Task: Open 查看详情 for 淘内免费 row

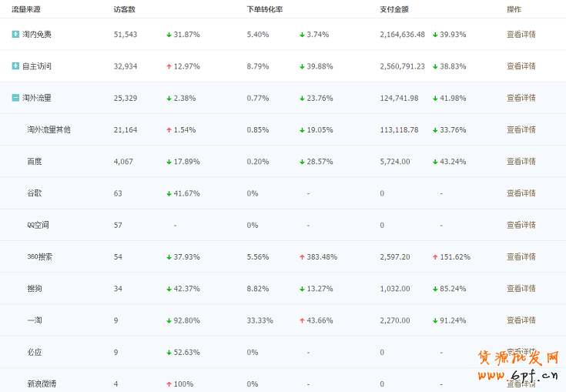Action: (521, 35)
